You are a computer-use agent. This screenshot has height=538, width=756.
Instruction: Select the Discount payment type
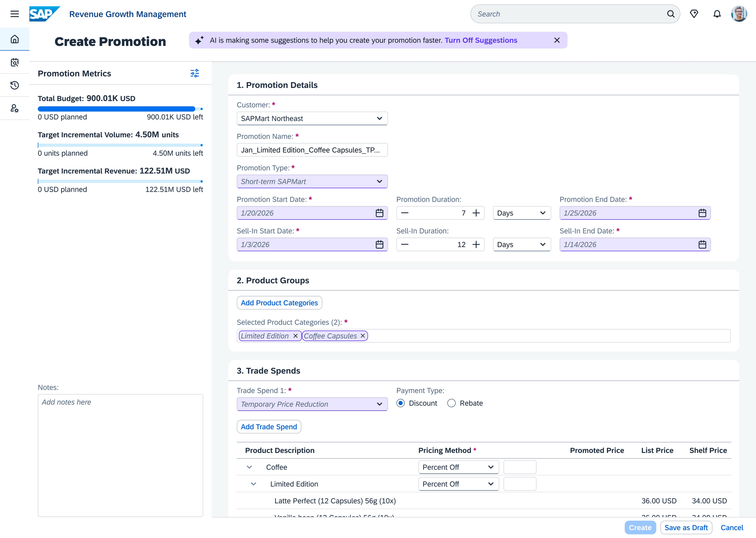pyautogui.click(x=400, y=403)
